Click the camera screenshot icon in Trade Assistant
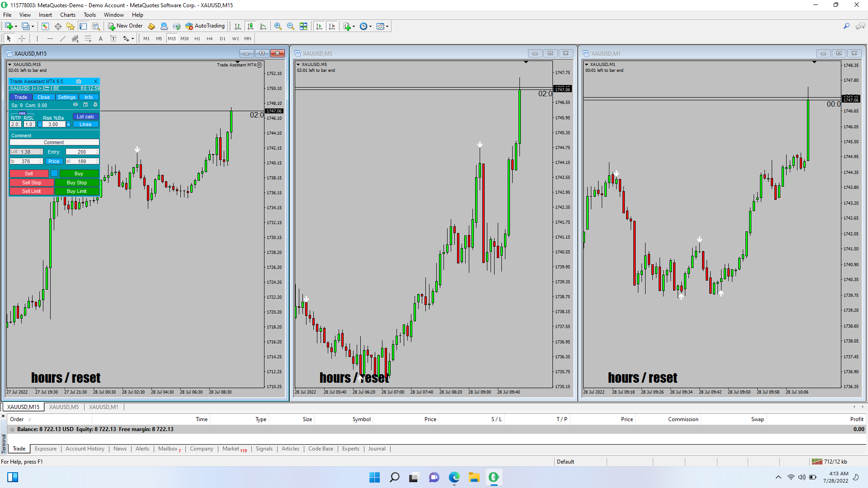Screen dimensions: 868x488 [79, 81]
